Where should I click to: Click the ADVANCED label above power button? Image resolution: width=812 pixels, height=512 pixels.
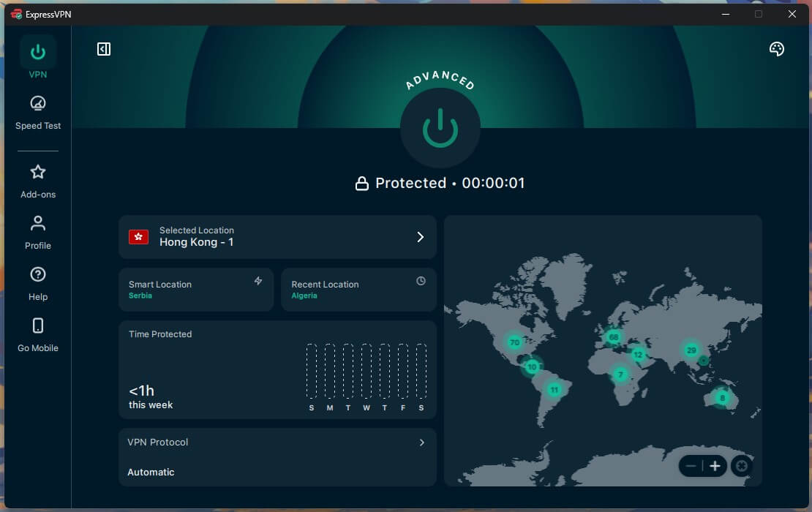pyautogui.click(x=440, y=80)
